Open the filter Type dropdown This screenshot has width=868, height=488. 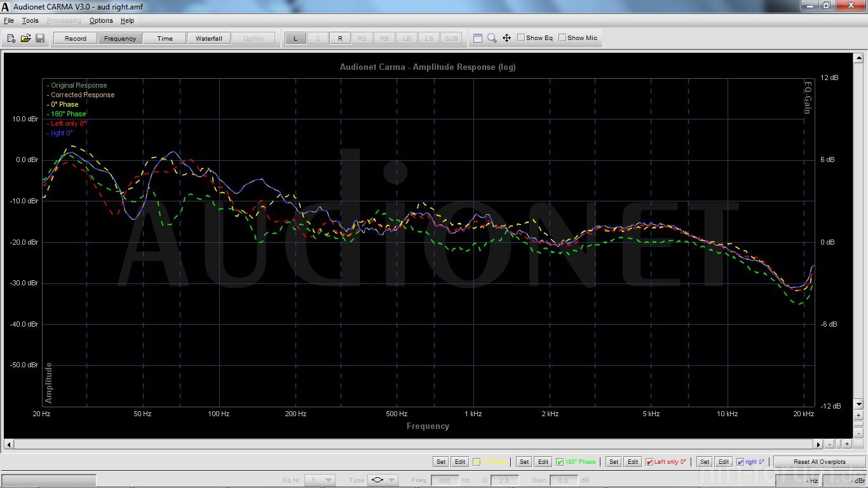(x=392, y=480)
